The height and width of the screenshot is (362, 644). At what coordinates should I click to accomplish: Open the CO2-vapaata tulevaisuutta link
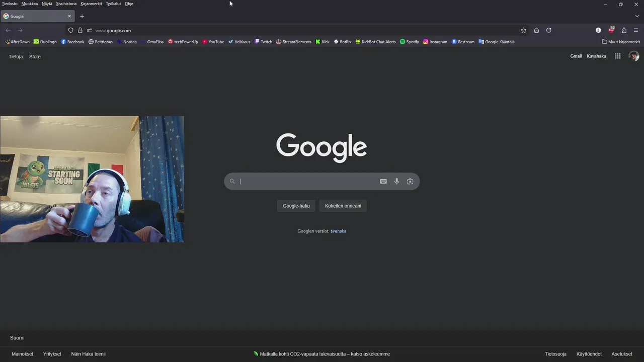point(322,354)
